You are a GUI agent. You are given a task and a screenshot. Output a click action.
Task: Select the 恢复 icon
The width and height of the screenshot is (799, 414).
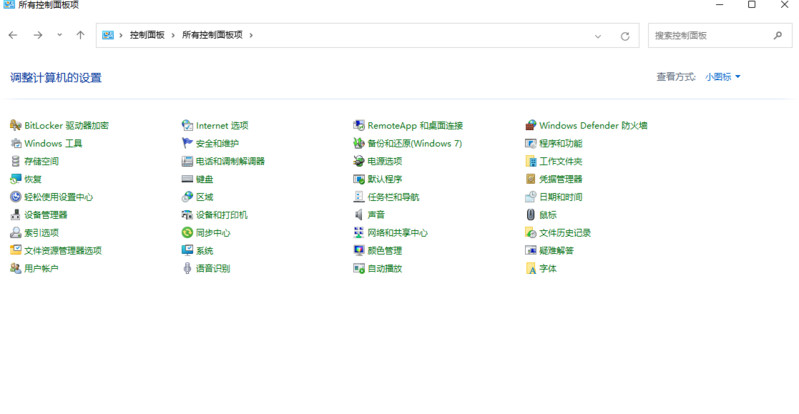[15, 179]
